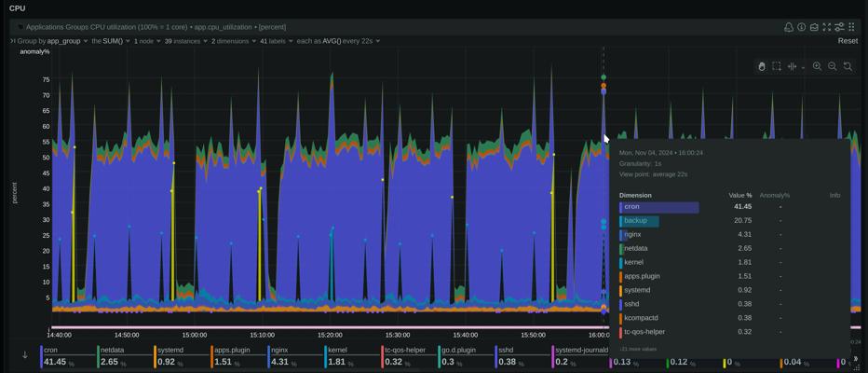Open alerts bell icon for this chart
Screen dimensions: 868x373
click(x=788, y=27)
